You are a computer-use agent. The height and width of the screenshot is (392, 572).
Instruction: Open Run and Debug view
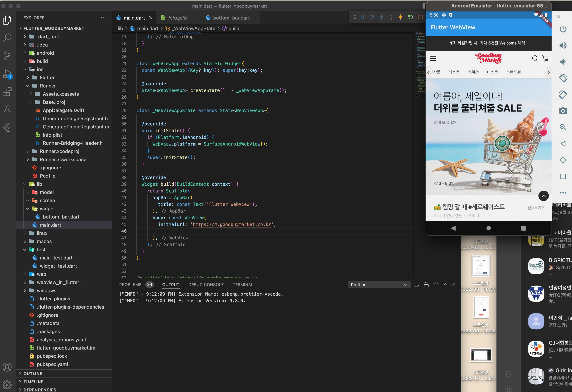[x=7, y=74]
